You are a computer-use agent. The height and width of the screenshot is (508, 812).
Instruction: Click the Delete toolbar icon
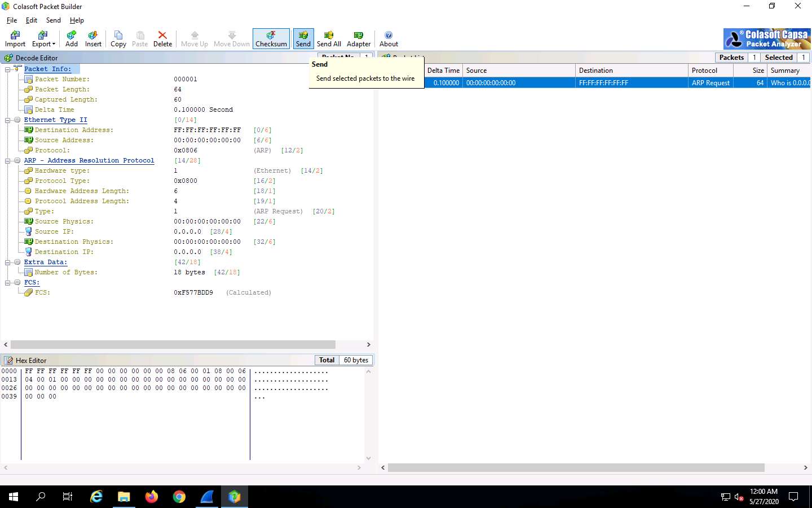pyautogui.click(x=162, y=39)
